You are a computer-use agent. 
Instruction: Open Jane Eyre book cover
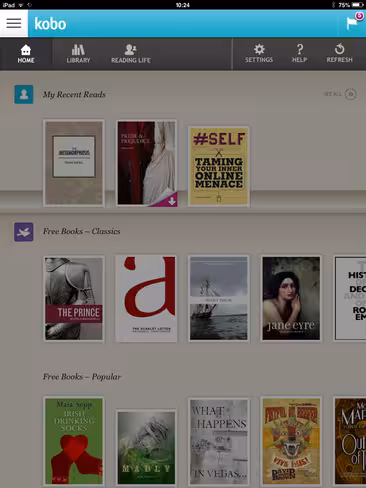291,299
